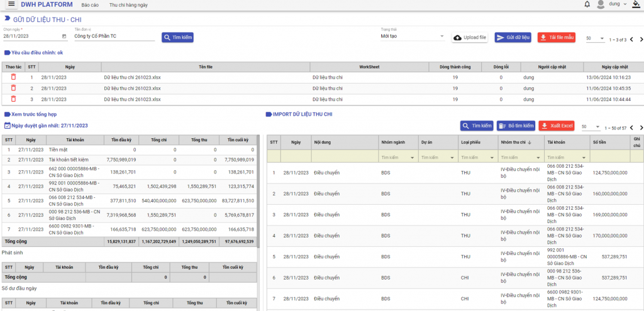Click the 160,000,000,000 amount cell
The width and height of the screenshot is (644, 311).
[610, 194]
